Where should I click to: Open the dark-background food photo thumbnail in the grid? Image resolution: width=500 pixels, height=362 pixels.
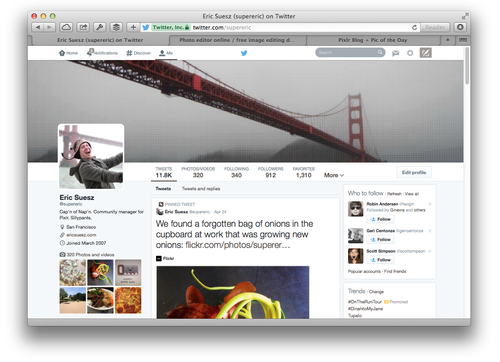(x=100, y=272)
